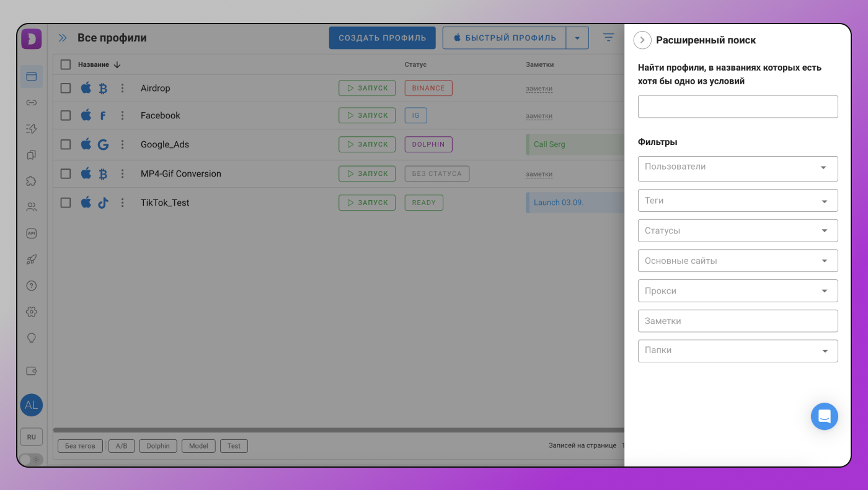
Task: Click the proxies link icon in sidebar
Action: click(x=32, y=103)
